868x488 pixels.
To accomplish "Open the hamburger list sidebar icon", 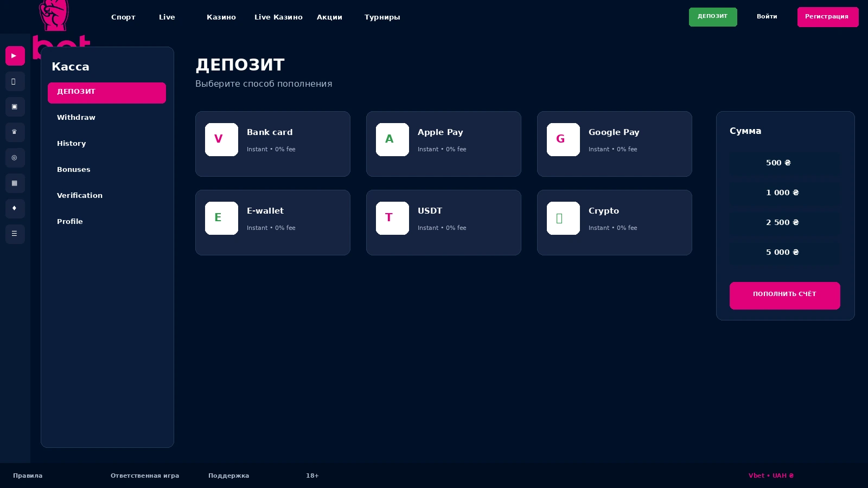I will point(15,234).
